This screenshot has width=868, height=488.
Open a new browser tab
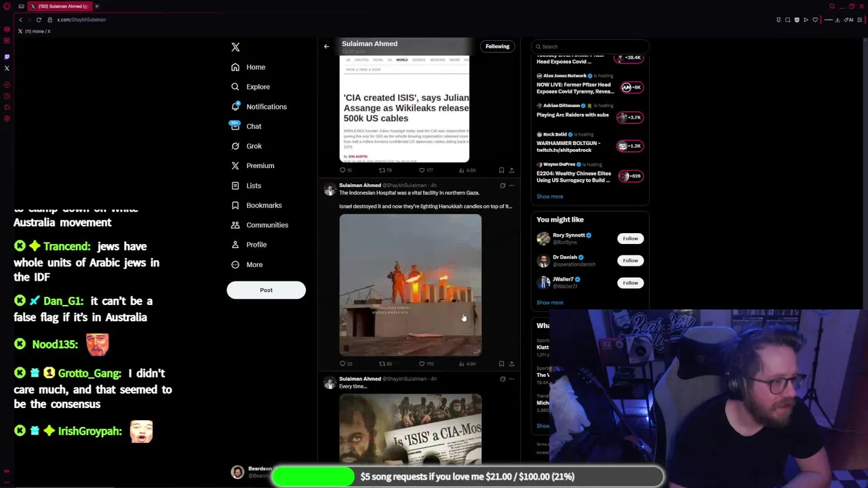97,6
